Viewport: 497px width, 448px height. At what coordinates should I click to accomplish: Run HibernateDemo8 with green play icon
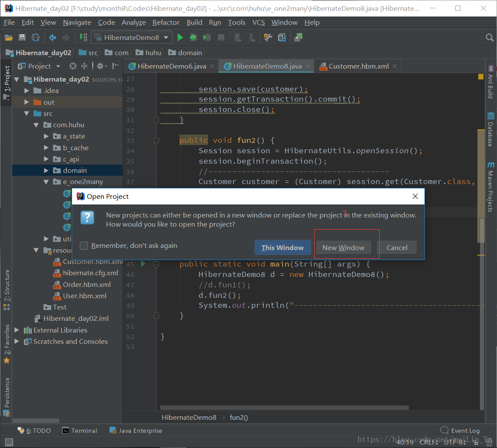click(x=180, y=37)
